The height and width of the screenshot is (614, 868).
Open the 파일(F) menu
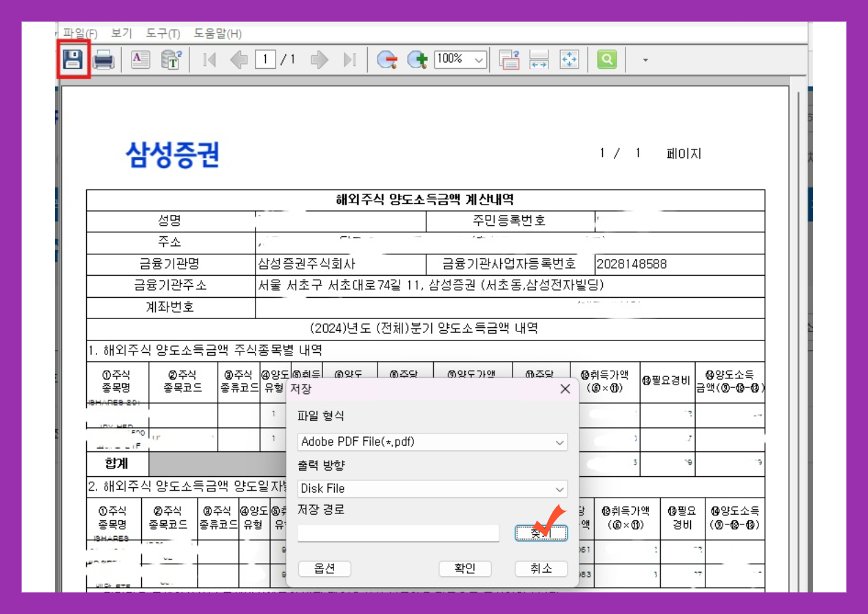(81, 33)
